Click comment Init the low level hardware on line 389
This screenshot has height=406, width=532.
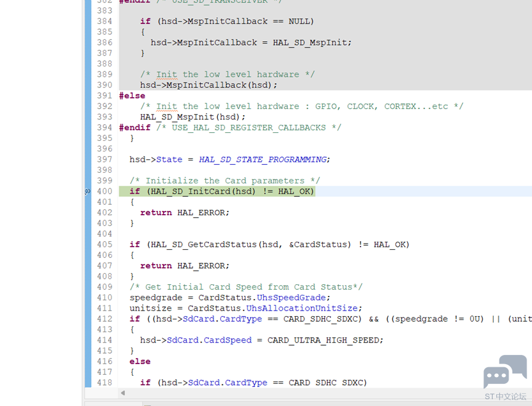click(x=228, y=74)
